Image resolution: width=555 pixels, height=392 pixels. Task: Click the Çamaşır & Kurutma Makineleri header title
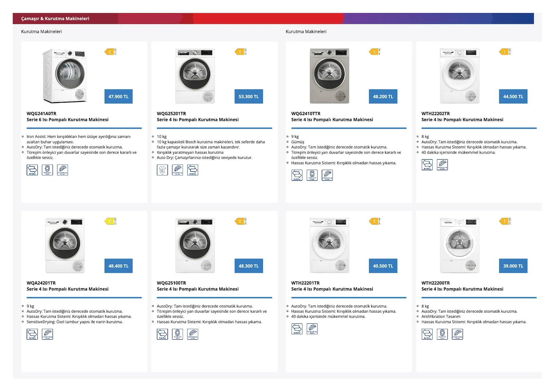tap(55, 19)
